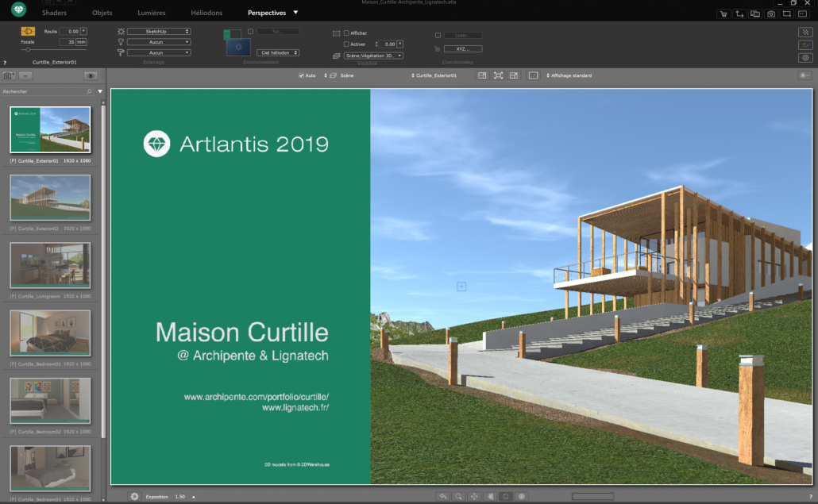Click the dotted-pattern icon on the right panel
This screenshot has height=504, width=818.
[x=805, y=33]
